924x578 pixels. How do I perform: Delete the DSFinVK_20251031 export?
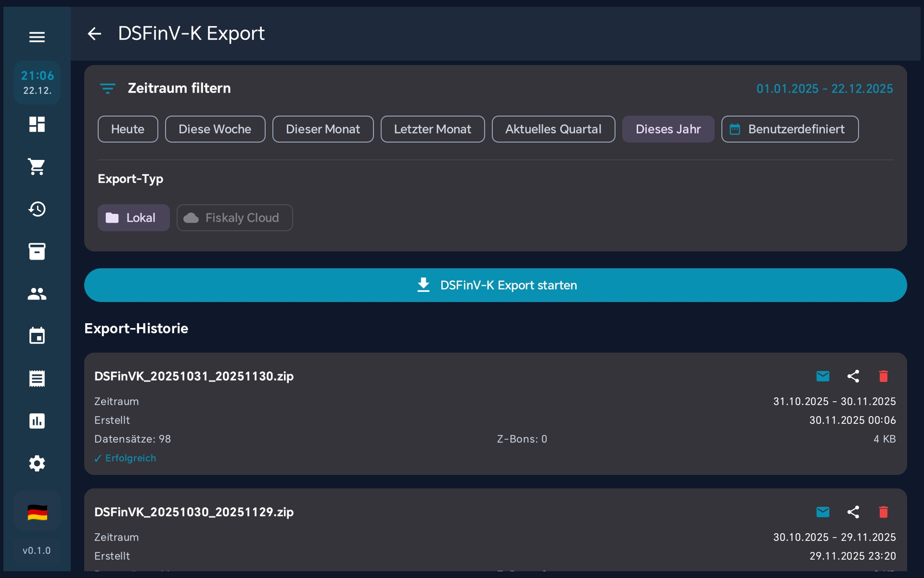tap(884, 376)
